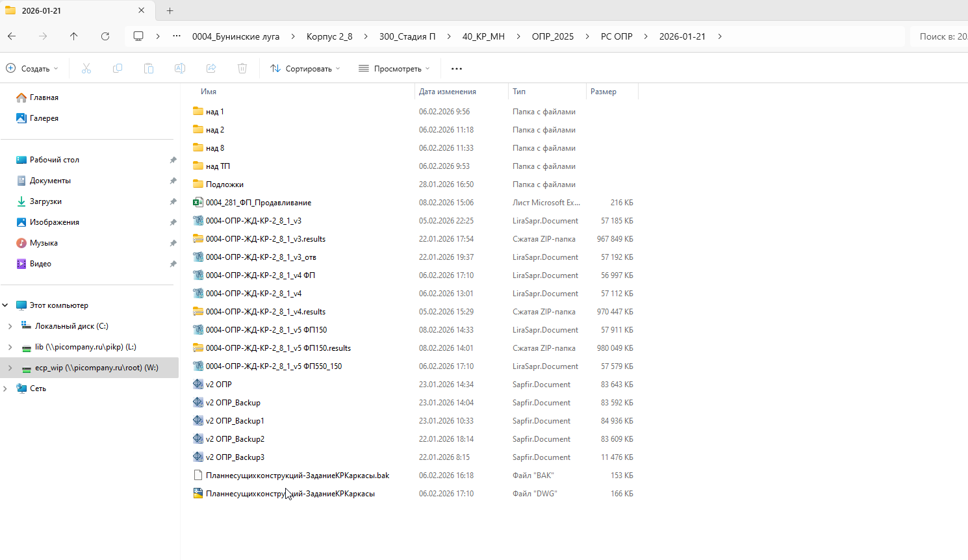Screen dimensions: 968x560
Task: Close the 2026-01-21 tab
Action: pyautogui.click(x=142, y=10)
